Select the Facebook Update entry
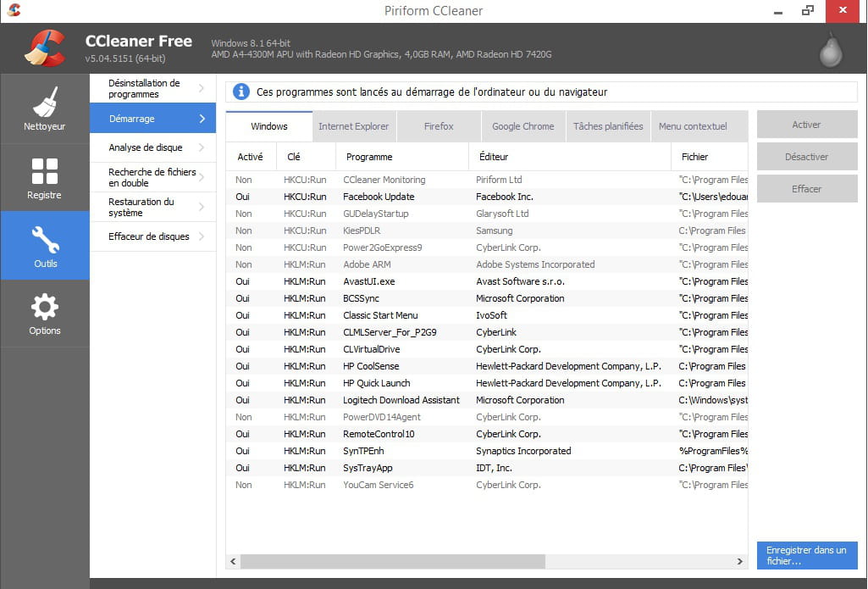Image resolution: width=868 pixels, height=589 pixels. [487, 197]
